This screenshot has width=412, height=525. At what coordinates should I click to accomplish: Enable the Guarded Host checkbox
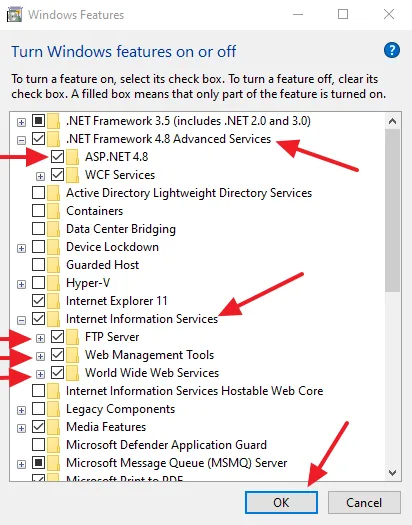point(38,265)
